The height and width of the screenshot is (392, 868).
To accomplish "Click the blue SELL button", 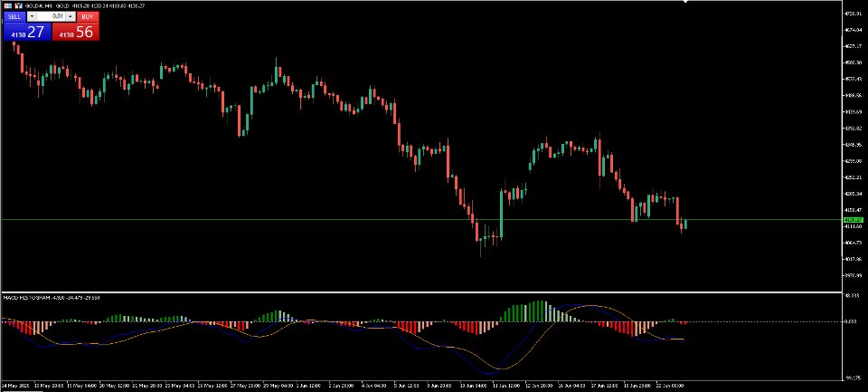I will point(14,16).
